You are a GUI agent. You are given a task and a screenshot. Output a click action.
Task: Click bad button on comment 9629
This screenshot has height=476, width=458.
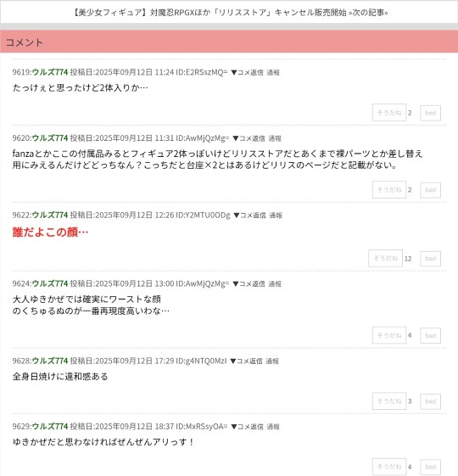[x=430, y=467]
